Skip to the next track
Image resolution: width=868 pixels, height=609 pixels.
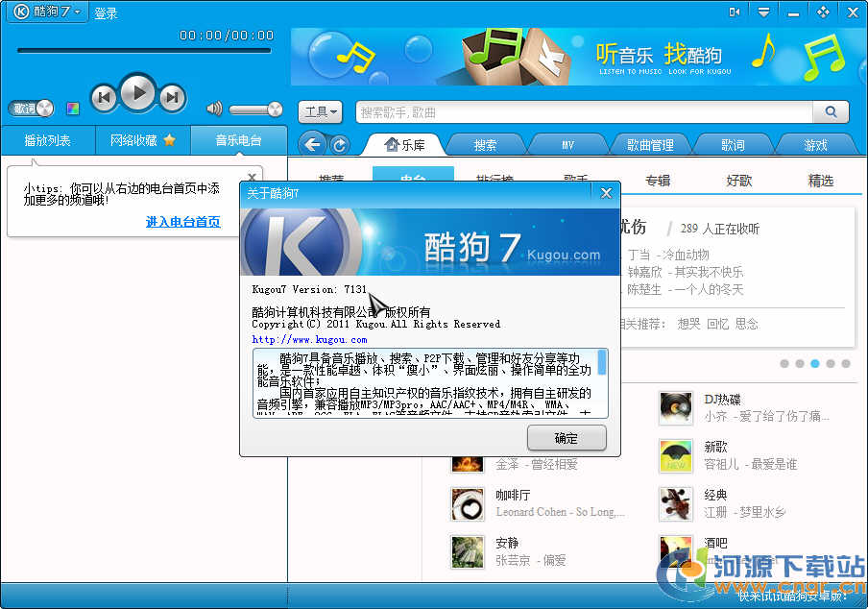tap(172, 97)
